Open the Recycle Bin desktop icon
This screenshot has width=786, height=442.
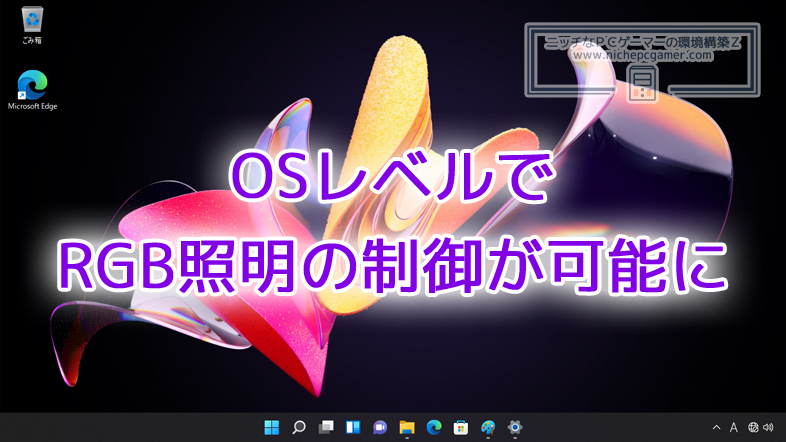click(32, 25)
